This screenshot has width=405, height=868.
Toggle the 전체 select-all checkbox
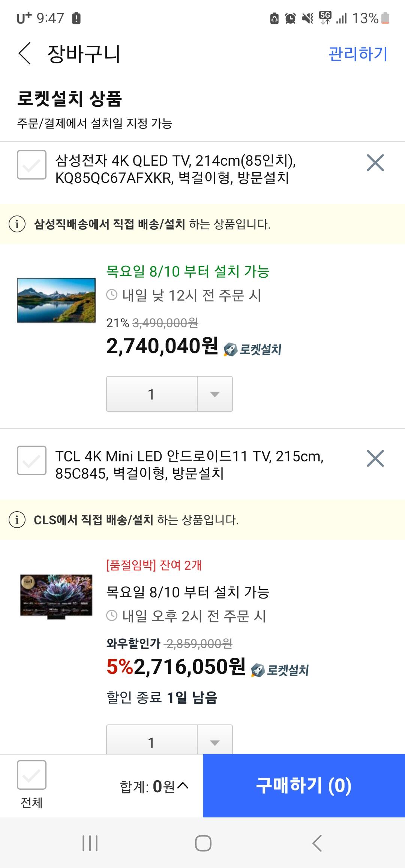click(32, 775)
